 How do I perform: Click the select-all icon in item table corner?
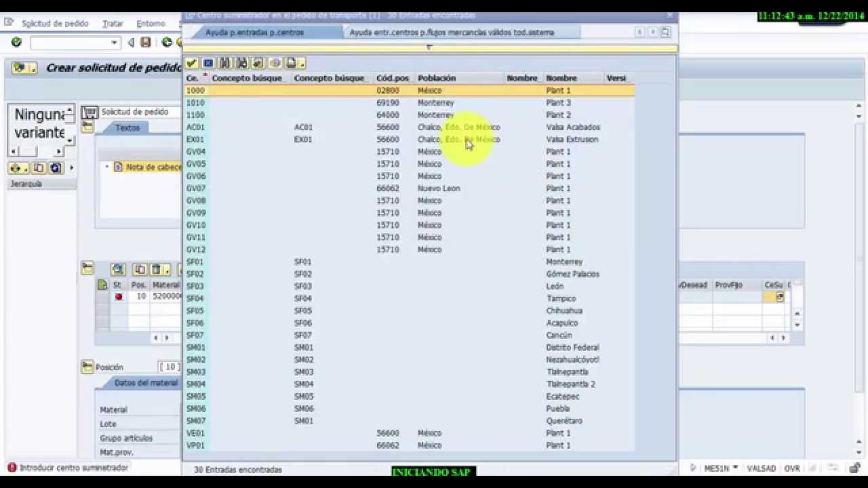pyautogui.click(x=102, y=285)
